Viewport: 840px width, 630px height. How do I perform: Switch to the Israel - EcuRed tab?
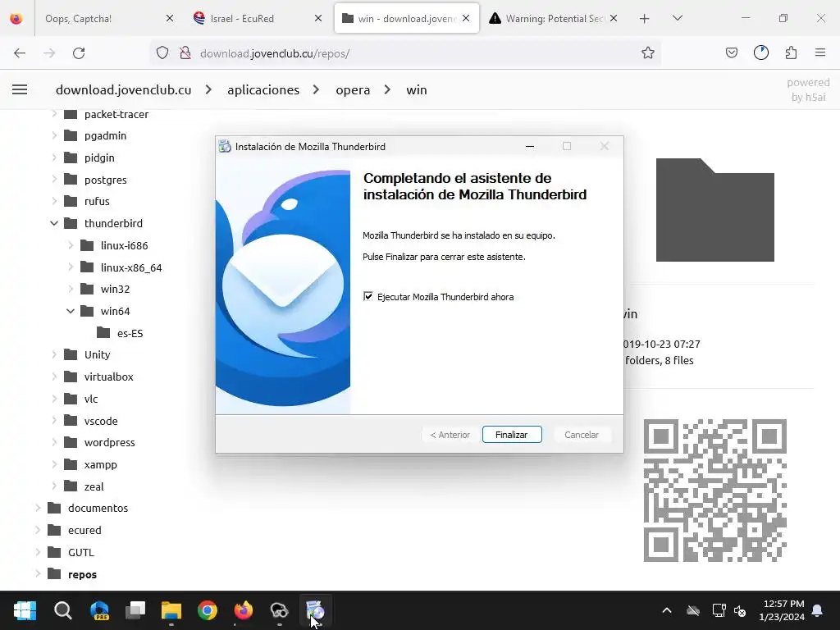point(257,18)
